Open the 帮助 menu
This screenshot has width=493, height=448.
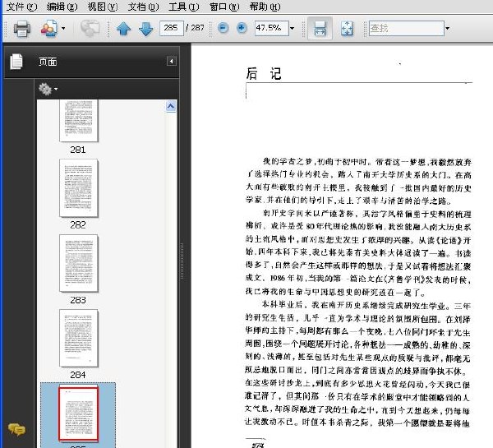point(265,7)
